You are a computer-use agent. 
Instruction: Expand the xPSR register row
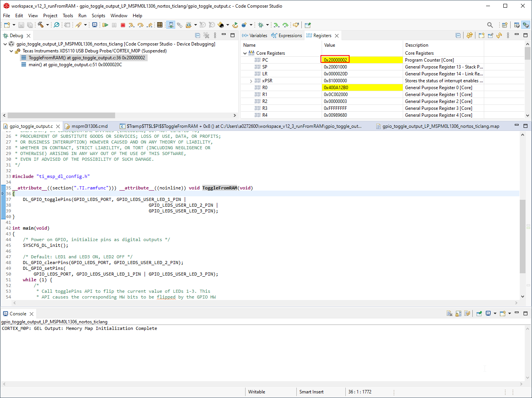tap(251, 81)
